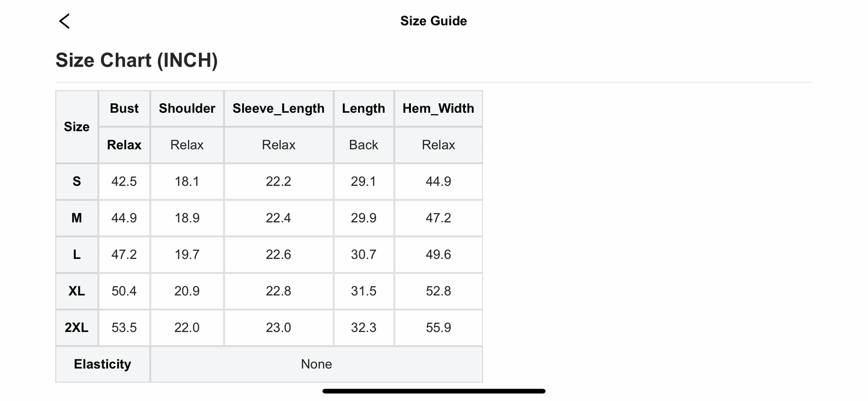Click the Size header cell
This screenshot has width=868, height=401.
pyautogui.click(x=77, y=127)
